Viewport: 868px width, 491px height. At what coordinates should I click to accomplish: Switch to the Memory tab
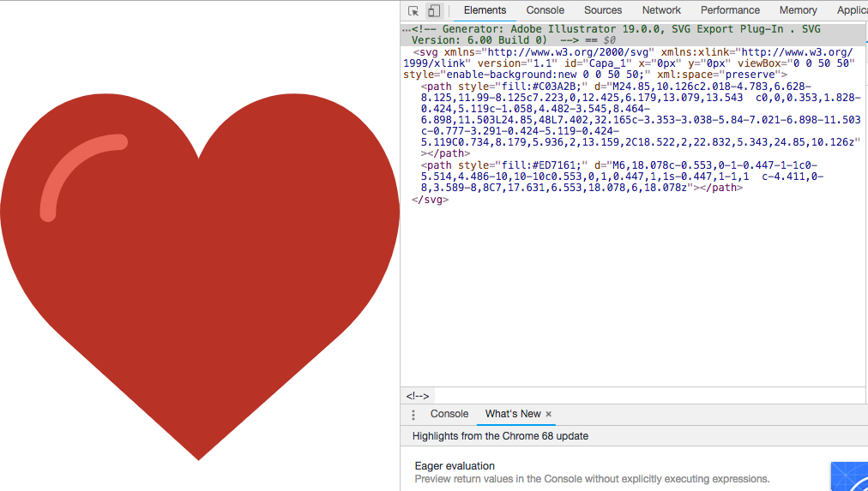click(798, 10)
